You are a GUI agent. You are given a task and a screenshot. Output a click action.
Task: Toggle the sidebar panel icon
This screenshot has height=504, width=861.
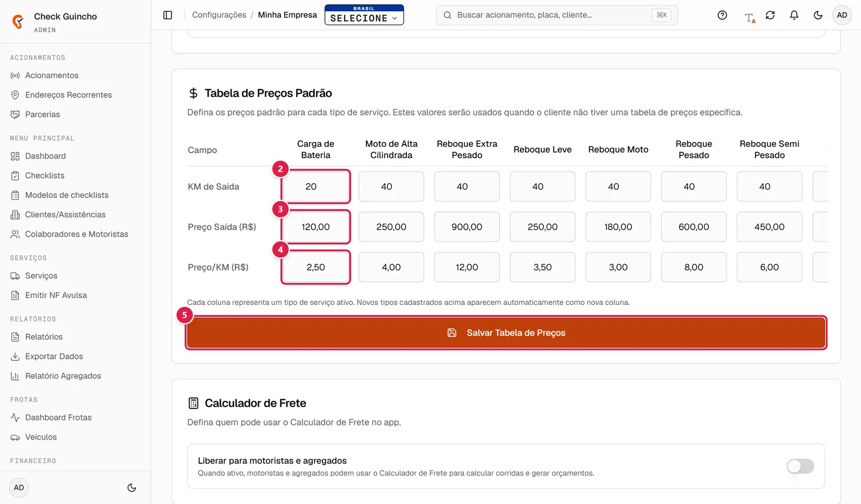coord(168,15)
